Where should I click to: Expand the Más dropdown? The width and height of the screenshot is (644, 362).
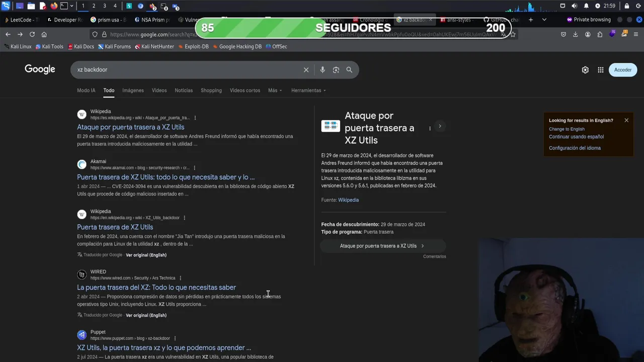[x=275, y=90]
